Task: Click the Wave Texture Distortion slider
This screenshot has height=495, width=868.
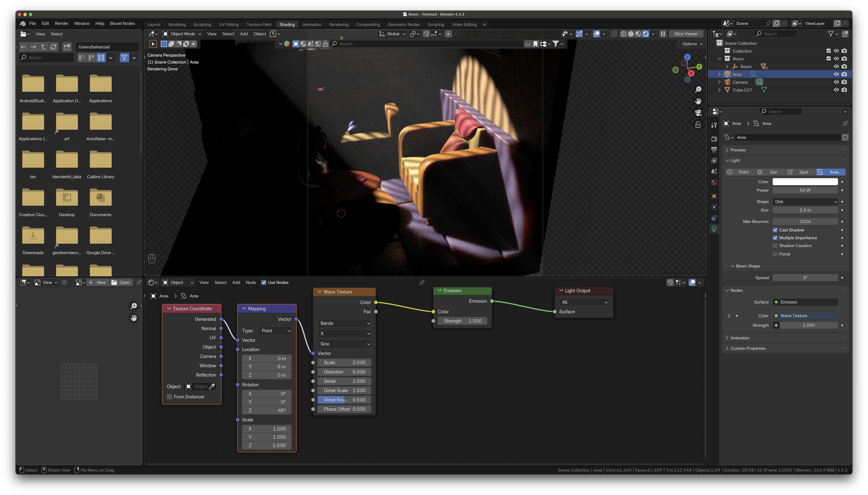Action: tap(345, 372)
